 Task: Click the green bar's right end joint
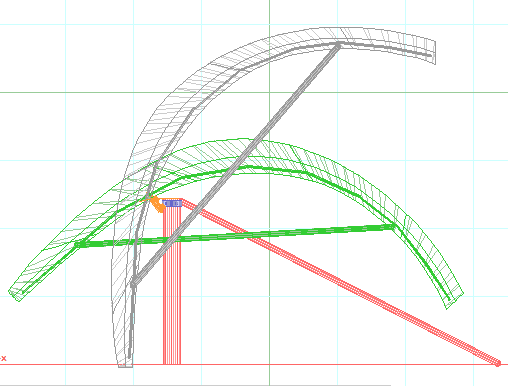coord(393,227)
